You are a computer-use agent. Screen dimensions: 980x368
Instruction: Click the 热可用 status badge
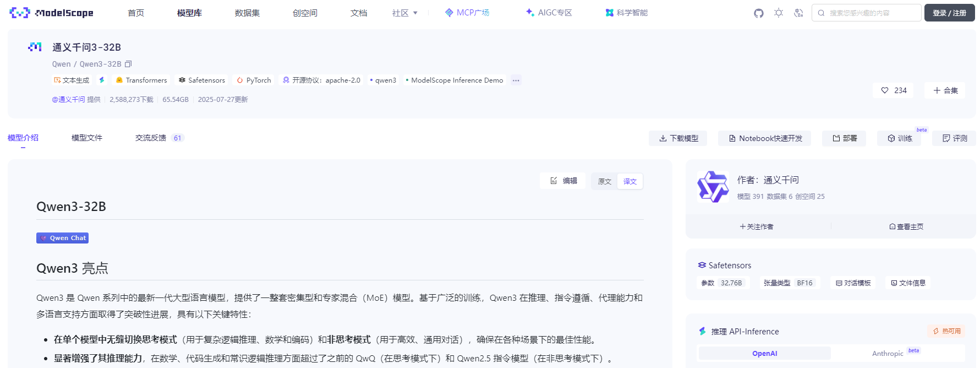click(947, 331)
